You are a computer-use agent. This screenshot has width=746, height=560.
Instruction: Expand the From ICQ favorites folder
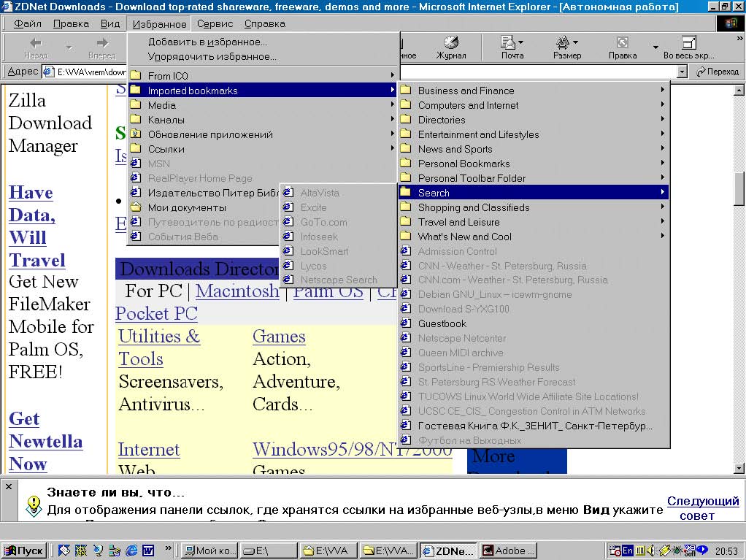pyautogui.click(x=263, y=76)
